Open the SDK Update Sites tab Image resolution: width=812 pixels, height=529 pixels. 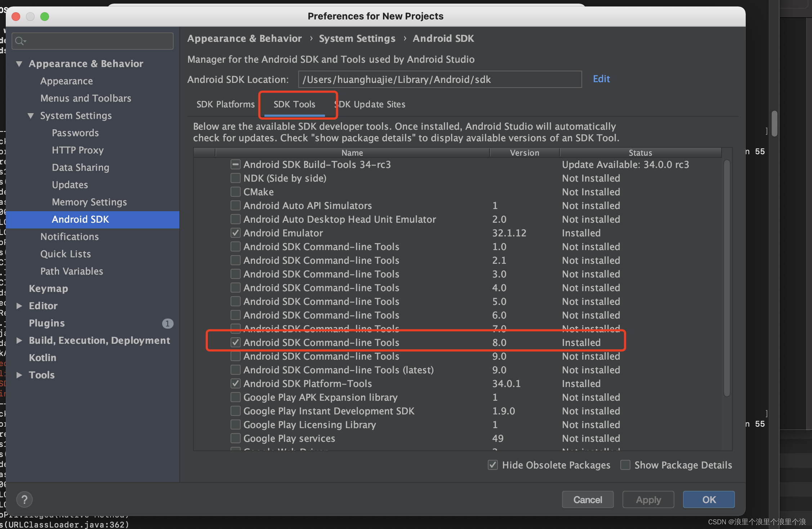click(370, 105)
